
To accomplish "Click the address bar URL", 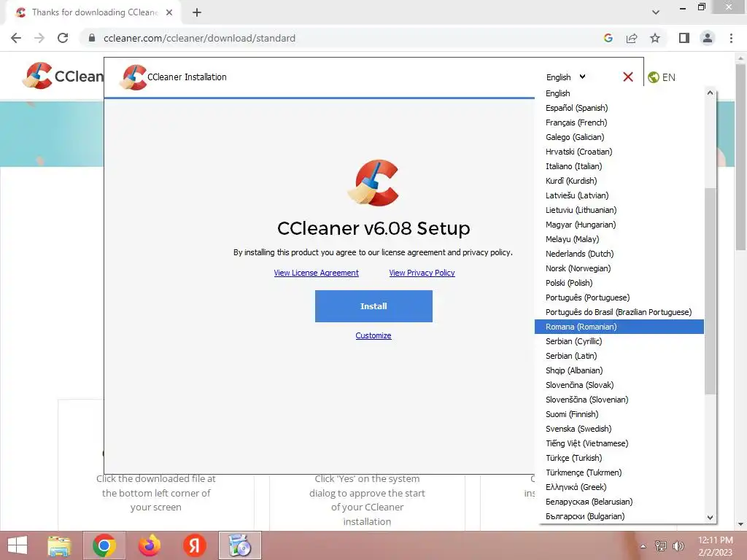I will click(200, 38).
